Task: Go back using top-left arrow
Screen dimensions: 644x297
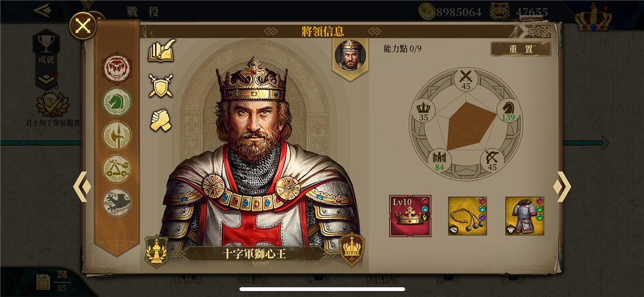Action: coord(41,10)
